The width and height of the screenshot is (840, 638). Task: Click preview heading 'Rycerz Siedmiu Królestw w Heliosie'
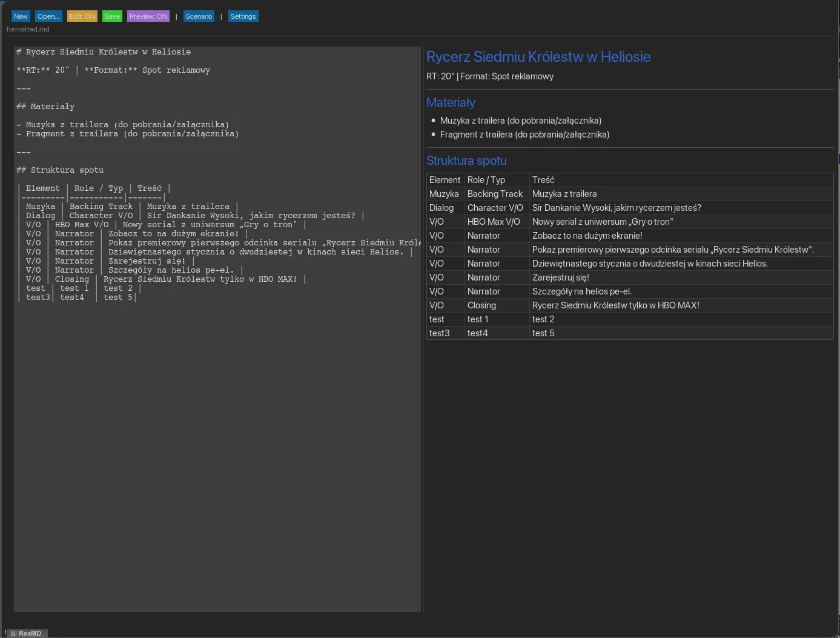(x=538, y=57)
